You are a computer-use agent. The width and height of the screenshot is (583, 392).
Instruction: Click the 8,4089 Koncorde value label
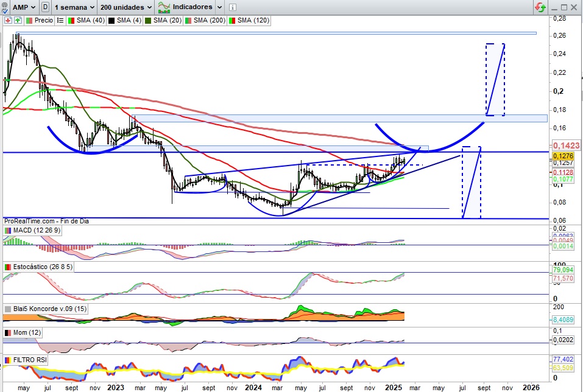[564, 319]
